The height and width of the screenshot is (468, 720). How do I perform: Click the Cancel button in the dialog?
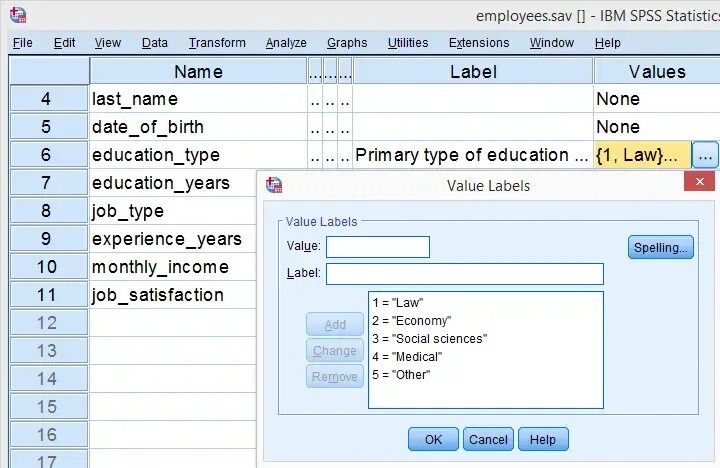pos(488,440)
